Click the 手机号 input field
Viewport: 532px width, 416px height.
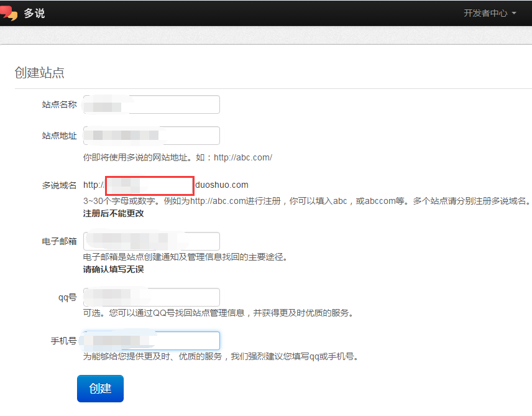151,341
